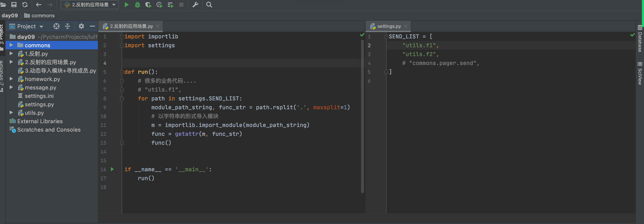Open the Database tool window
This screenshot has height=224, width=644.
[x=640, y=39]
